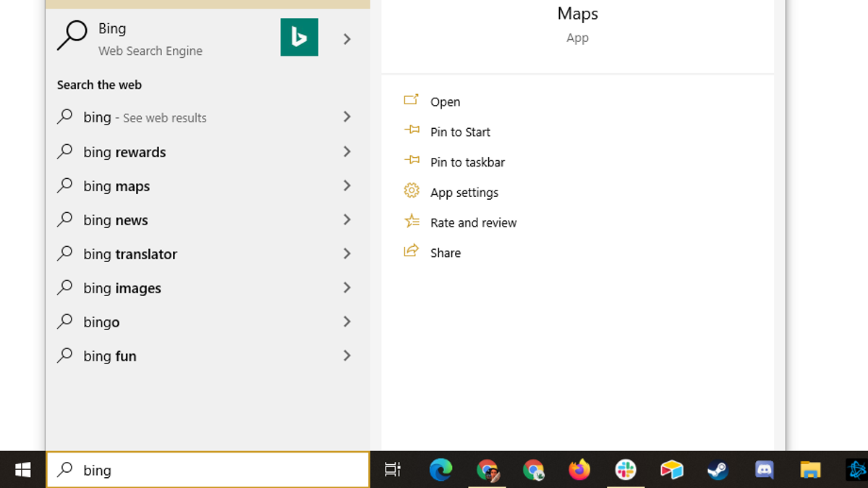Open Airtable from the taskbar

[x=672, y=470]
